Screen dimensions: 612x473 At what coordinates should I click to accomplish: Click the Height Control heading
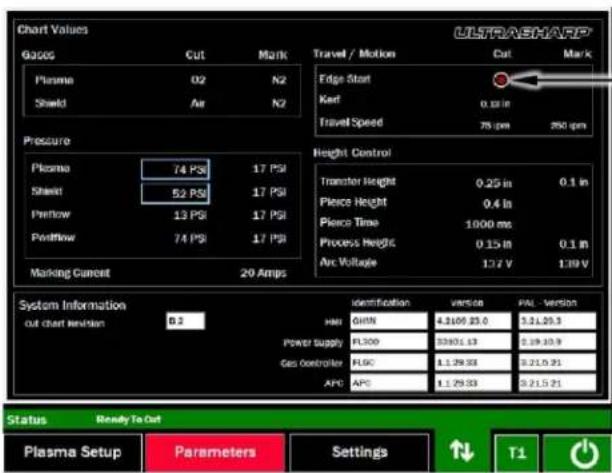click(x=352, y=153)
